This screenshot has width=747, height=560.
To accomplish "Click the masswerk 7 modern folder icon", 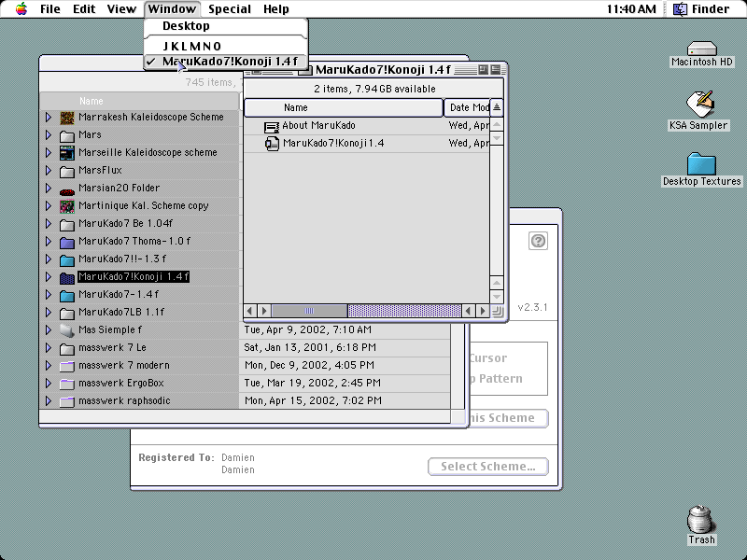I will [67, 366].
